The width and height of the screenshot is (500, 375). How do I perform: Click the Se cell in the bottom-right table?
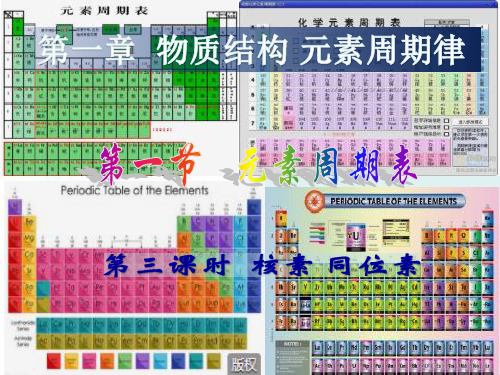(x=463, y=270)
